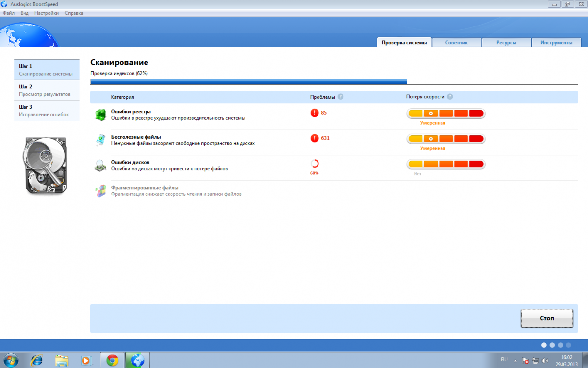Click the junk files category icon

pos(100,140)
